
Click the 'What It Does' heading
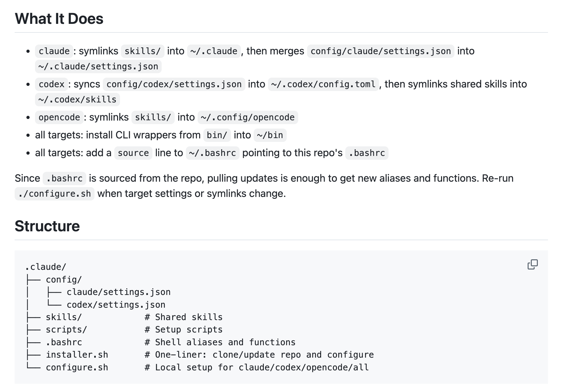[59, 19]
